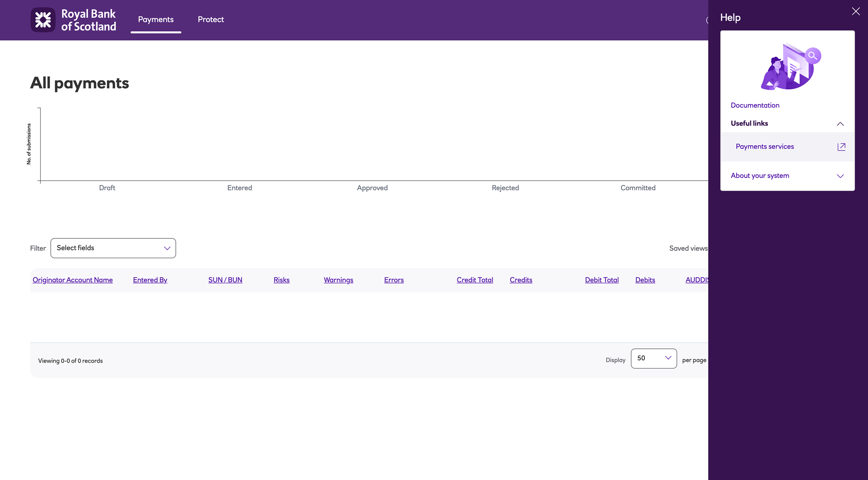868x480 pixels.
Task: Sort by Originator Account Name column
Action: pos(72,280)
